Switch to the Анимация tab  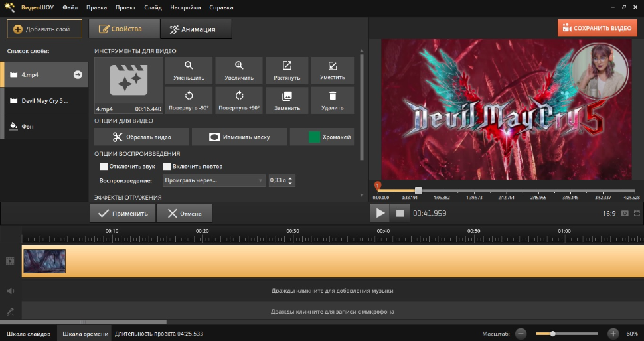tap(196, 29)
